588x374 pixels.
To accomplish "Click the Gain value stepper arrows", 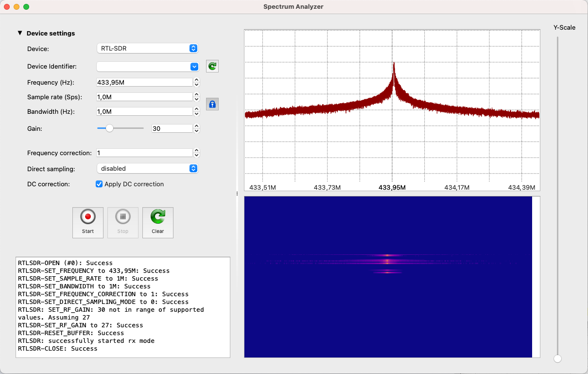I will [196, 128].
